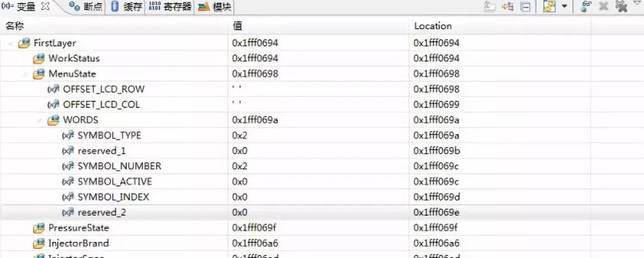Switch to the 寄存器 tab
Image resolution: width=644 pixels, height=258 pixels.
pyautogui.click(x=170, y=7)
